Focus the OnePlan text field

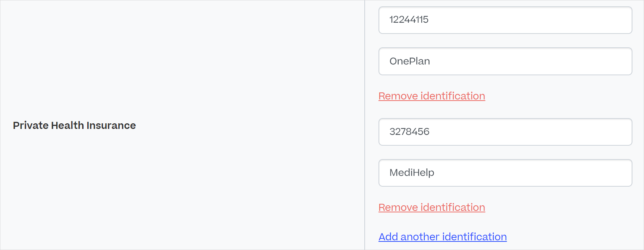pos(505,61)
